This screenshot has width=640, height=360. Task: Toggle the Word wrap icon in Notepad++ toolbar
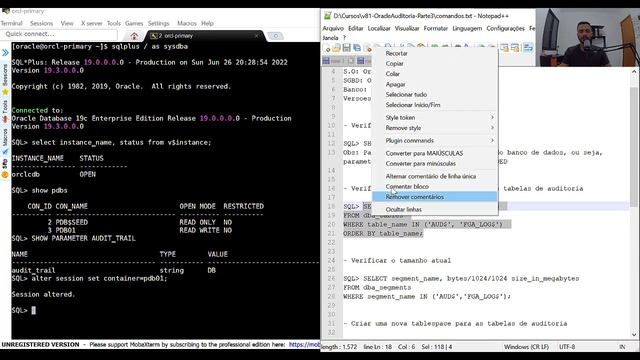528,48
